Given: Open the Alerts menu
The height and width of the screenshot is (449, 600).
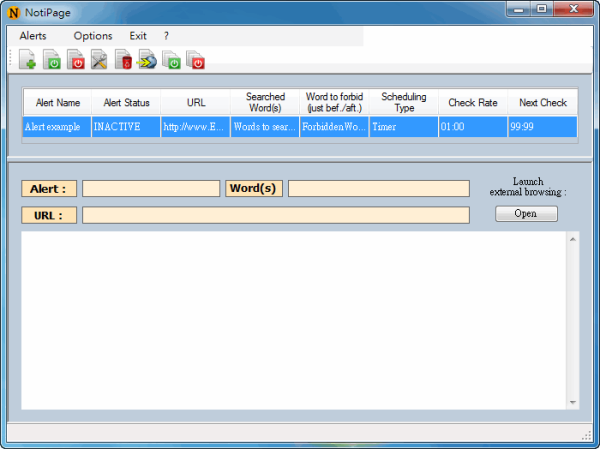Looking at the screenshot, I should [x=33, y=36].
